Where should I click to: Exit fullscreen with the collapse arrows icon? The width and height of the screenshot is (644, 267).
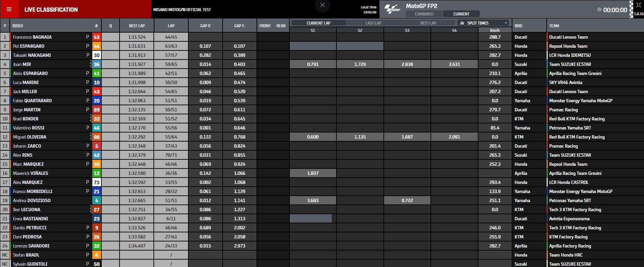pyautogui.click(x=638, y=5)
